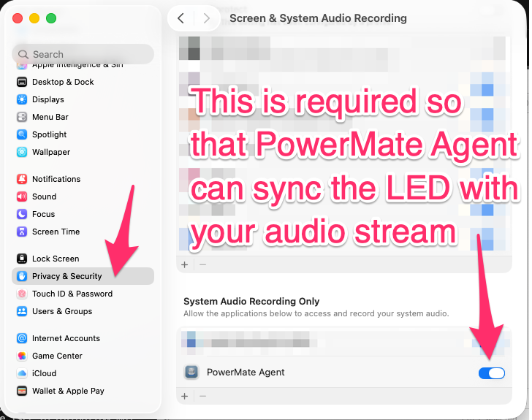Screen dimensions: 532x420
Task: Remove app from screen recording list
Action: [203, 264]
